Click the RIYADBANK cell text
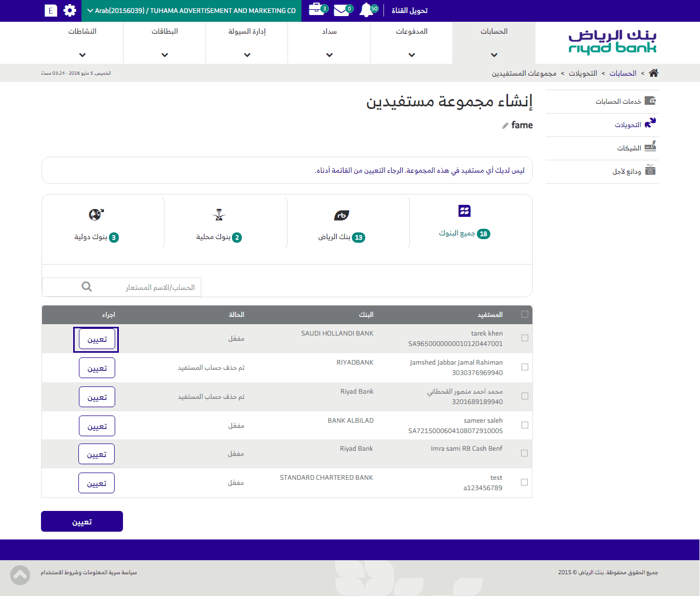Screen dimensions: 700x596 (355, 363)
